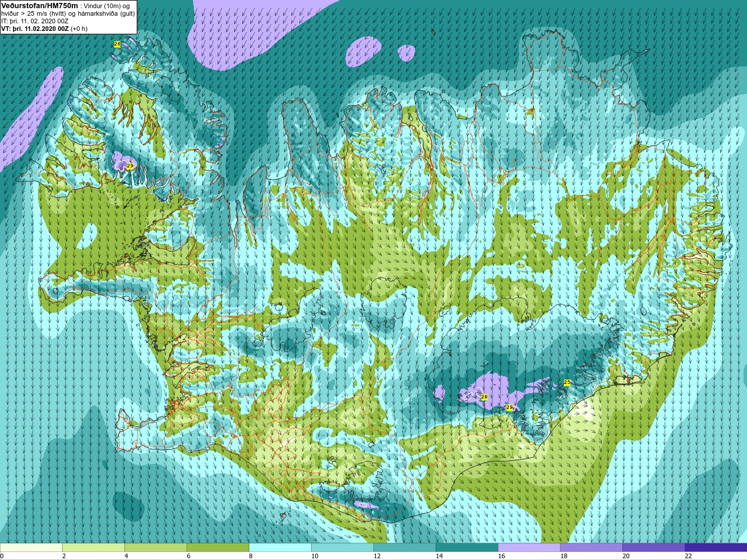The height and width of the screenshot is (560, 747).
Task: Select the yellow 26 gust marker
Action: tap(117, 44)
